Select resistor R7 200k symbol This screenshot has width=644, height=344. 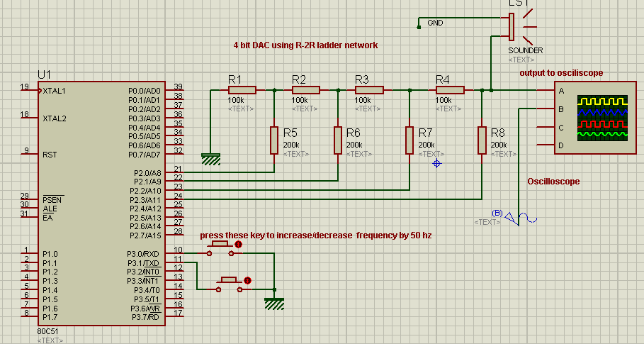point(409,140)
